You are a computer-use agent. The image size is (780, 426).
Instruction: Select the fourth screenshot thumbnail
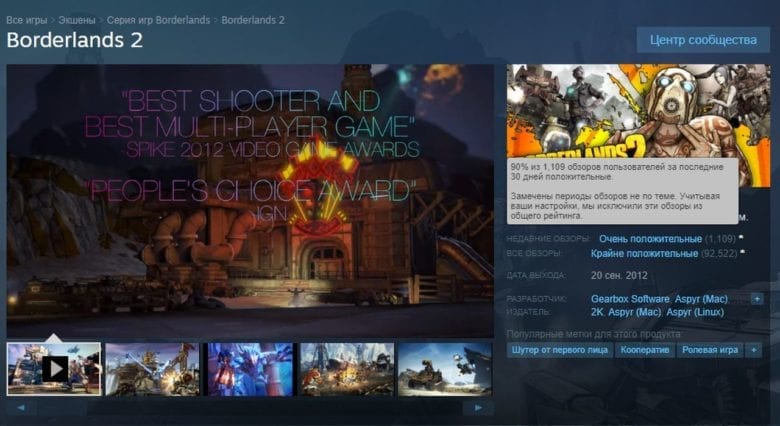(x=347, y=369)
